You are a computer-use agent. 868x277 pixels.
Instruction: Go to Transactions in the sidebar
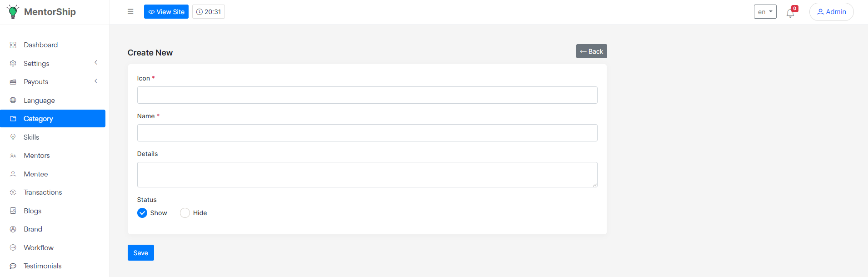[43, 192]
